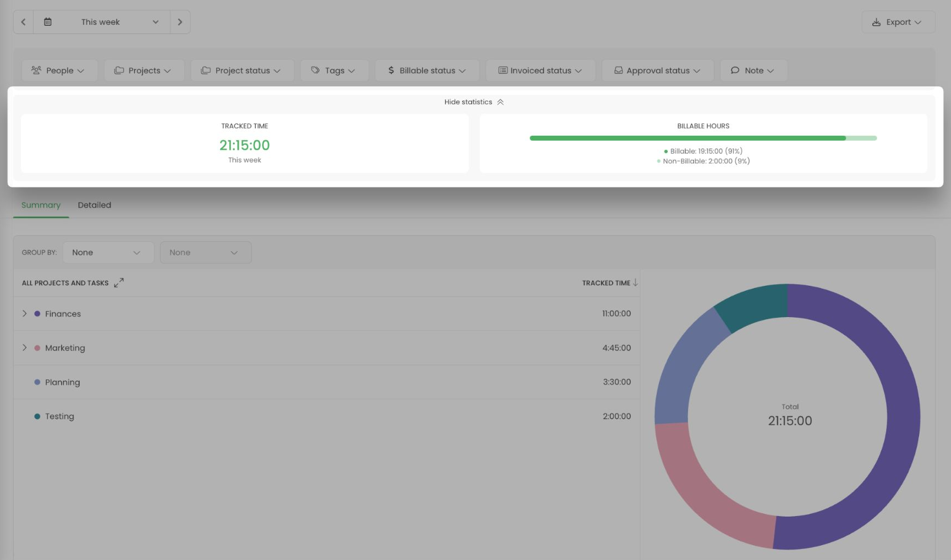951x560 pixels.
Task: Click Planning tracked time 3:30:00
Action: tap(617, 382)
